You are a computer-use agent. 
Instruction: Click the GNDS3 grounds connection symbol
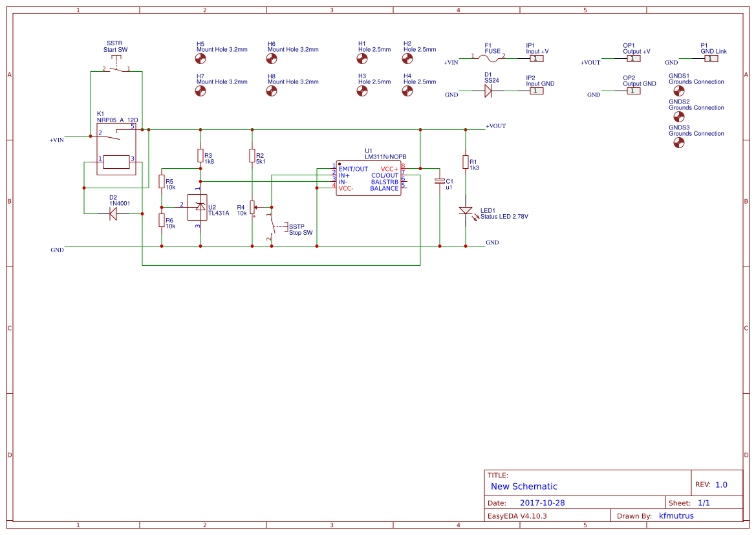point(678,142)
